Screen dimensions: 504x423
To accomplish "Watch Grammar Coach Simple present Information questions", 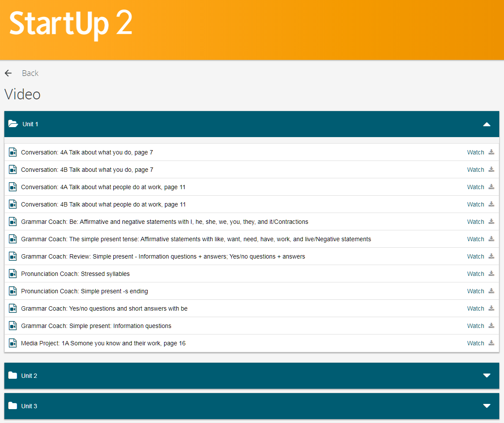I will click(475, 326).
